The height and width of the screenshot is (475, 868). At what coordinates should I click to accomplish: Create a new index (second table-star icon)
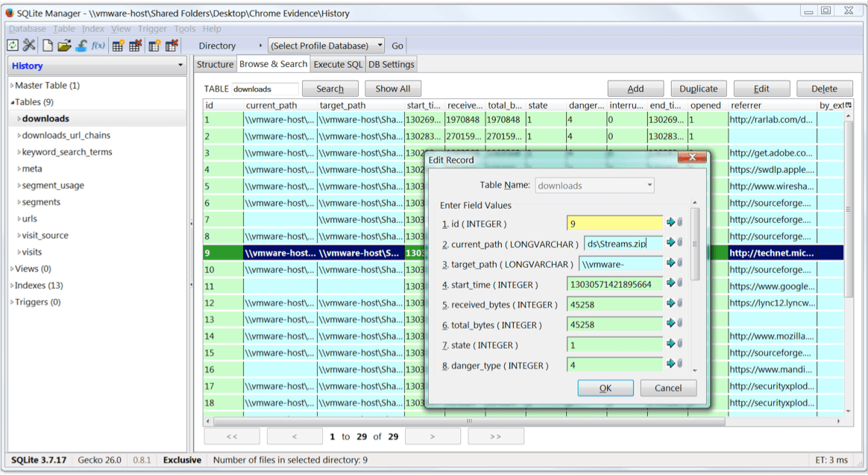coord(154,45)
